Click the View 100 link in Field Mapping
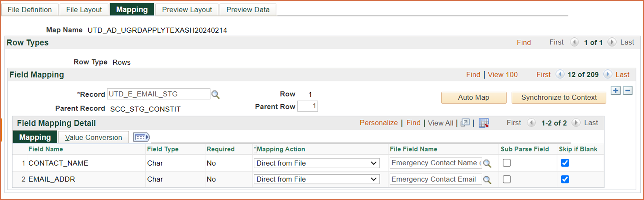644x200 pixels. (502, 75)
